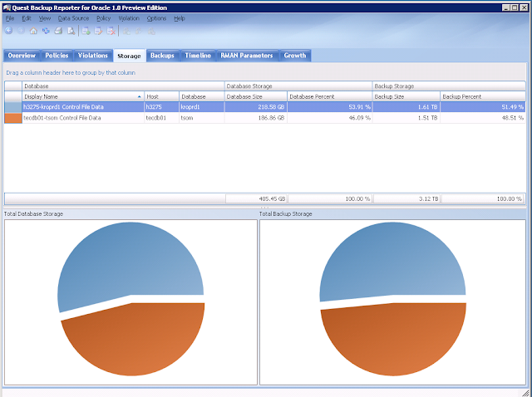Switch to the Backups tab

[162, 56]
